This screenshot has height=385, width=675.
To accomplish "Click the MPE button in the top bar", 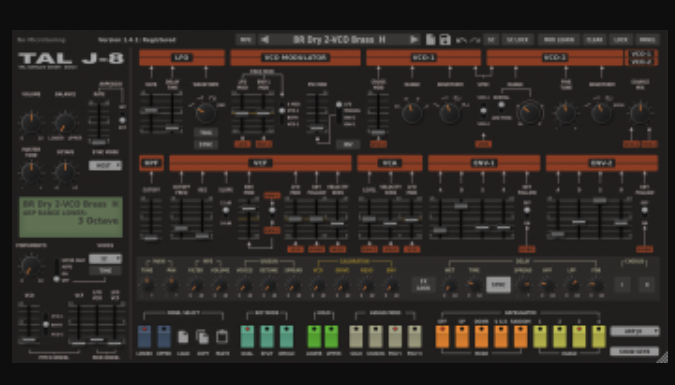I will [x=246, y=40].
